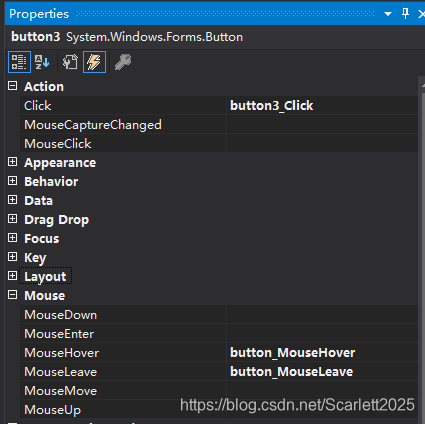Open Properties window position dropdown arrow
Image resolution: width=425 pixels, height=424 pixels.
(388, 14)
